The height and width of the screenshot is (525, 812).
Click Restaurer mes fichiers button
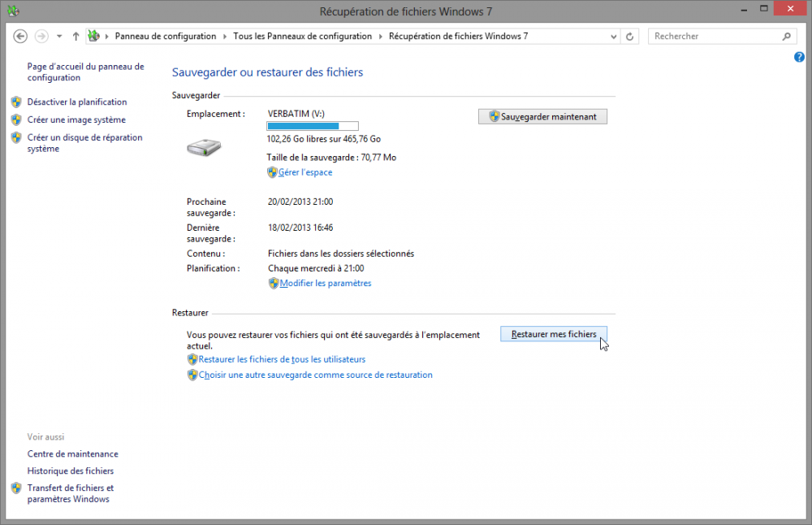click(554, 334)
